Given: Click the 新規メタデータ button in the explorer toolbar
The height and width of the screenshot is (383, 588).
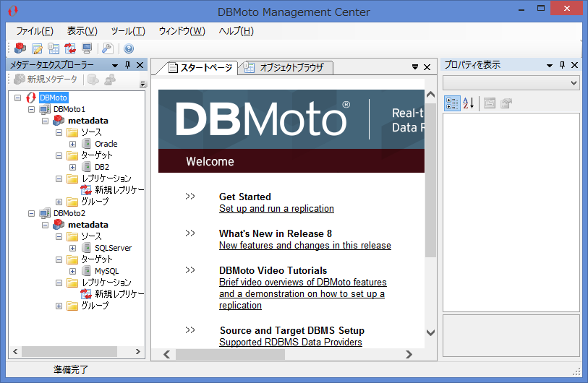Looking at the screenshot, I should pyautogui.click(x=46, y=79).
